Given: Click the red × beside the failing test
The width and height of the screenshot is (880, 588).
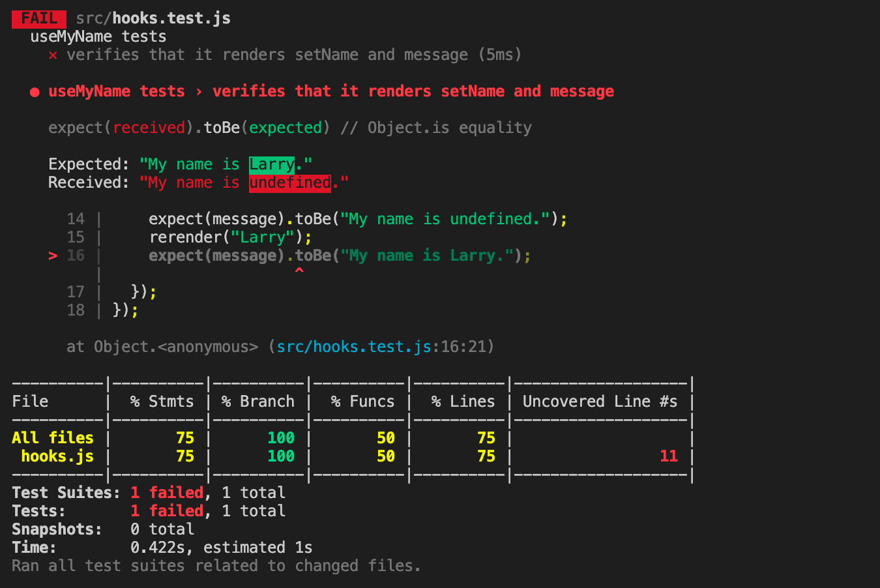Looking at the screenshot, I should [x=52, y=55].
